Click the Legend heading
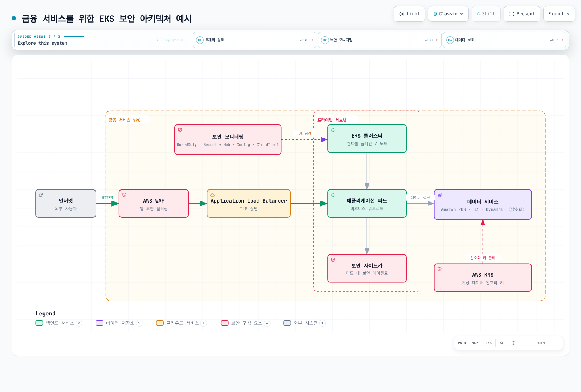 point(46,314)
